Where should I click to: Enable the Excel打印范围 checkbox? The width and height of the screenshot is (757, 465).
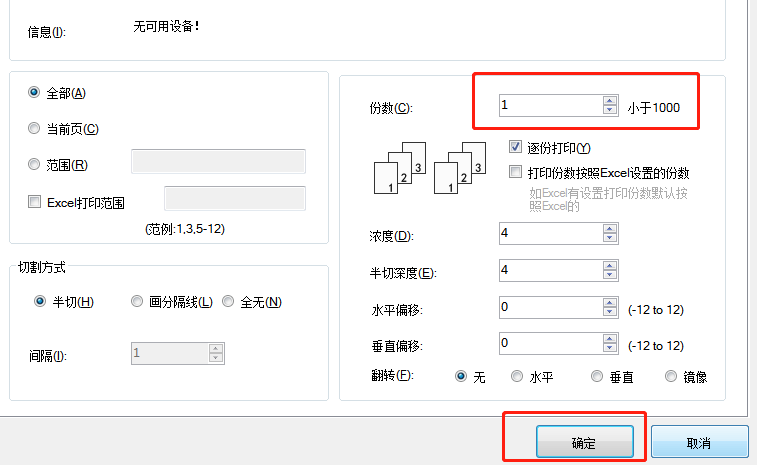click(36, 202)
